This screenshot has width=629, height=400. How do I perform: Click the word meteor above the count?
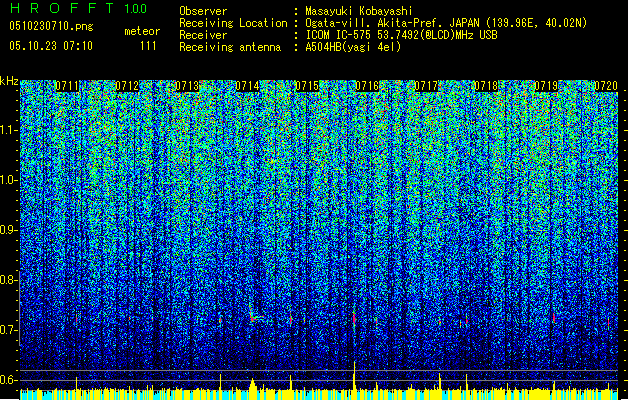point(142,31)
